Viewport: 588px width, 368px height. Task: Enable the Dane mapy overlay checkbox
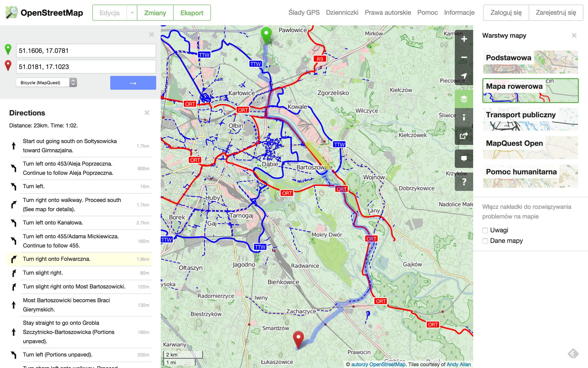(485, 241)
